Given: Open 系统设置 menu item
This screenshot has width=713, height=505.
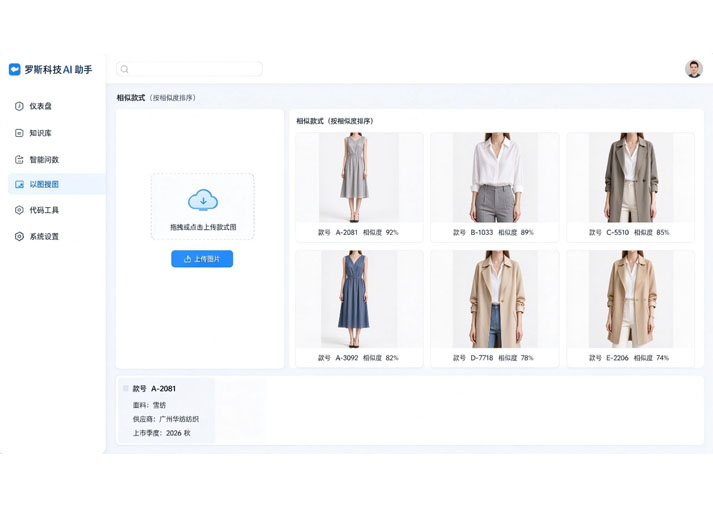Looking at the screenshot, I should 56,236.
